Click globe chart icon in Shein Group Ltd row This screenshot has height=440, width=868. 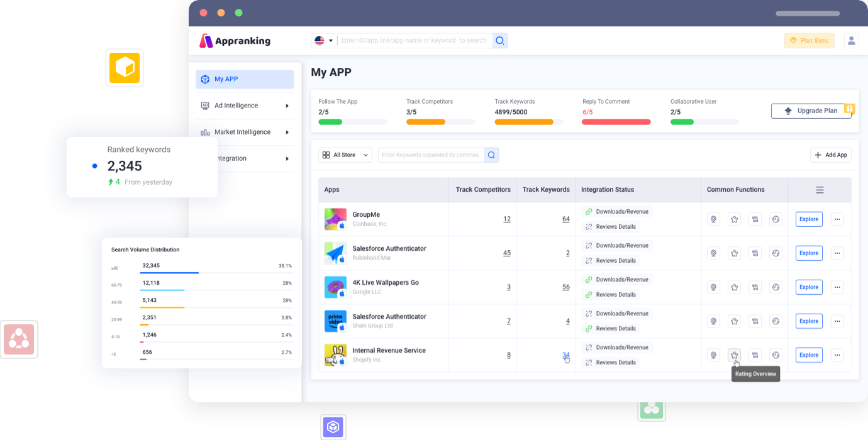[x=776, y=321]
